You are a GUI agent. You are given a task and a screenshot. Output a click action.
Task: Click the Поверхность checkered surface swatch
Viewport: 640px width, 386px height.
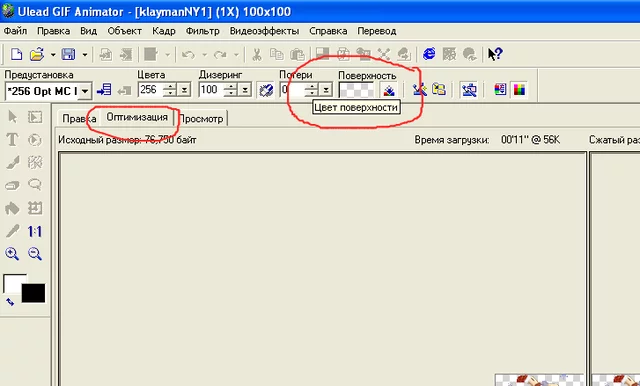356,90
